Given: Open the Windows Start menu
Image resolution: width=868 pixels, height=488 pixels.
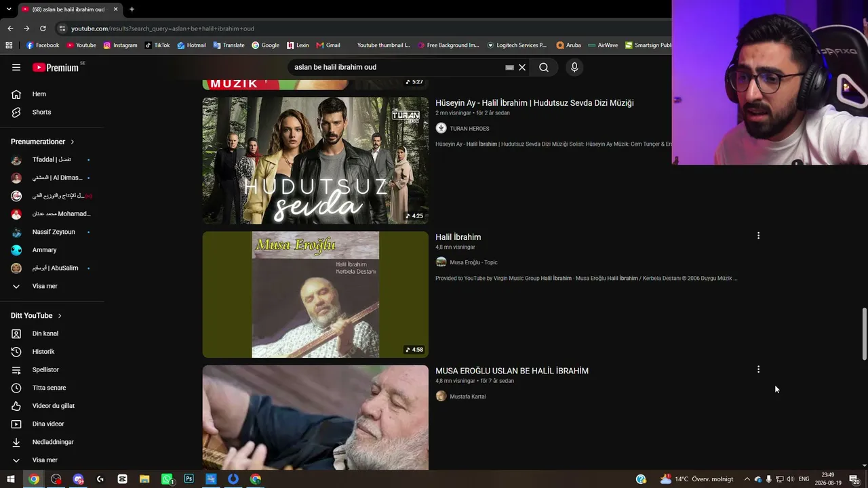Looking at the screenshot, I should (10, 479).
